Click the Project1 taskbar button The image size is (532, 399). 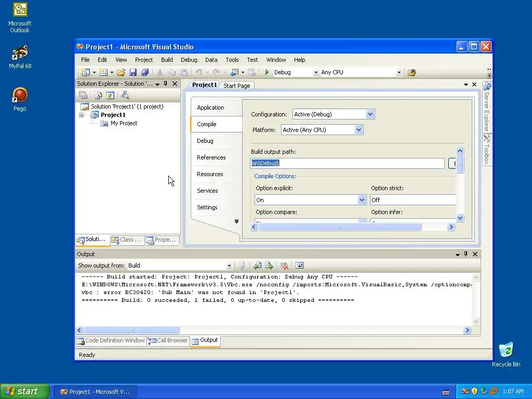pos(95,392)
